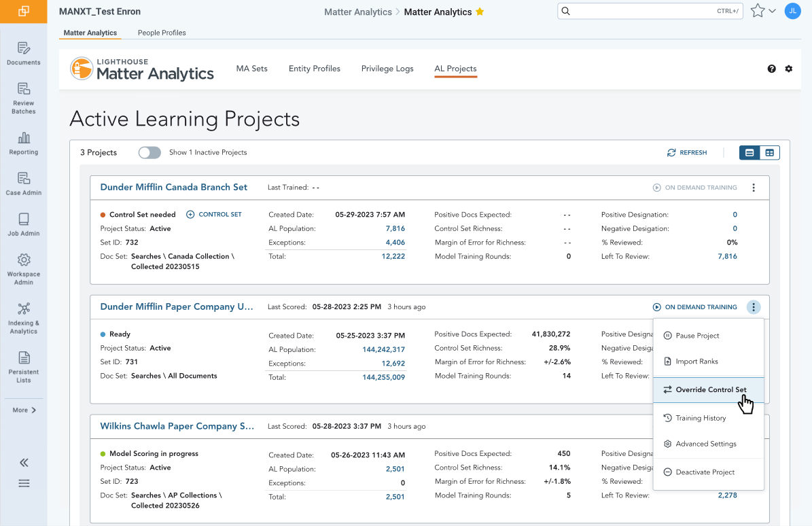The height and width of the screenshot is (526, 812).
Task: Switch to list view layout
Action: [749, 153]
